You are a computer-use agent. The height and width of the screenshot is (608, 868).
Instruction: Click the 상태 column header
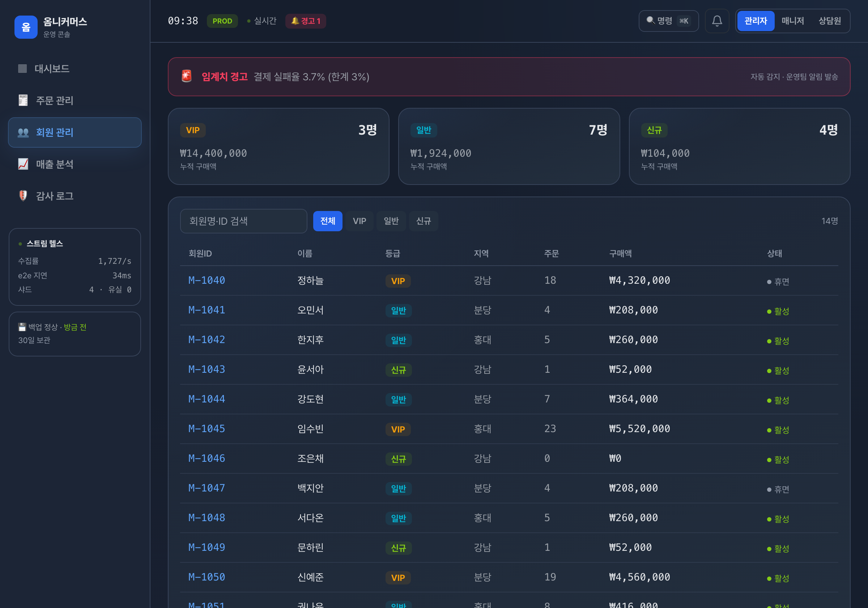coord(775,253)
